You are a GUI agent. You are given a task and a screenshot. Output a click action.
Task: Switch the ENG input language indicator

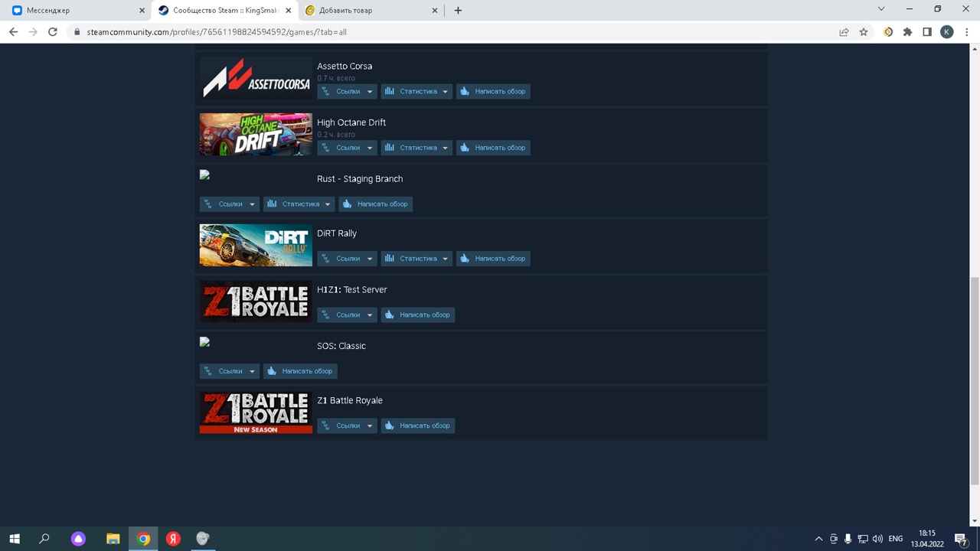pos(896,539)
